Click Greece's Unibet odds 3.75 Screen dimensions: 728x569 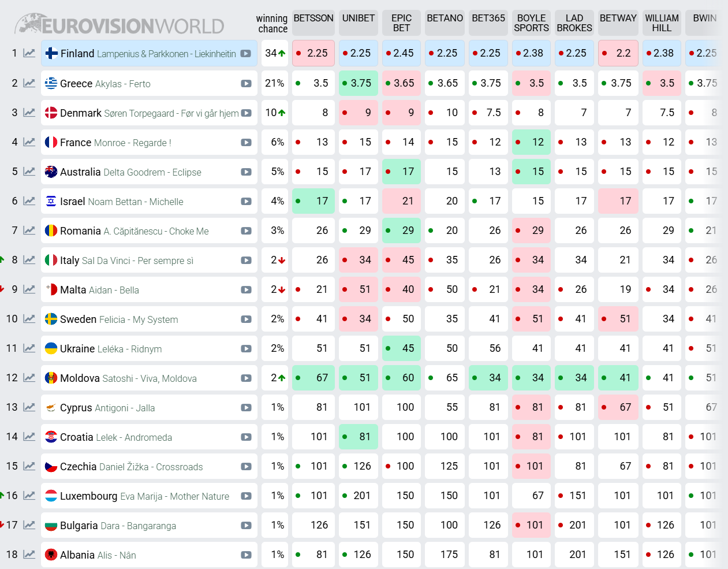click(x=359, y=83)
